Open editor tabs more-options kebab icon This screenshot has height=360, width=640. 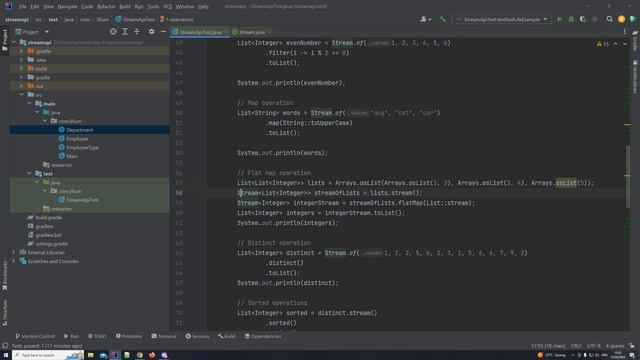[x=624, y=31]
